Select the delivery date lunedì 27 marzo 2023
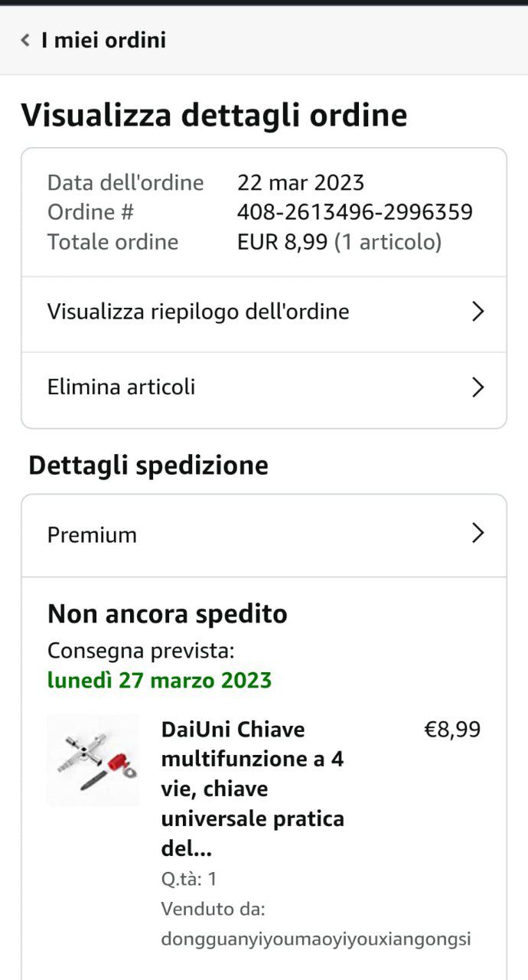The width and height of the screenshot is (528, 980). click(x=159, y=681)
